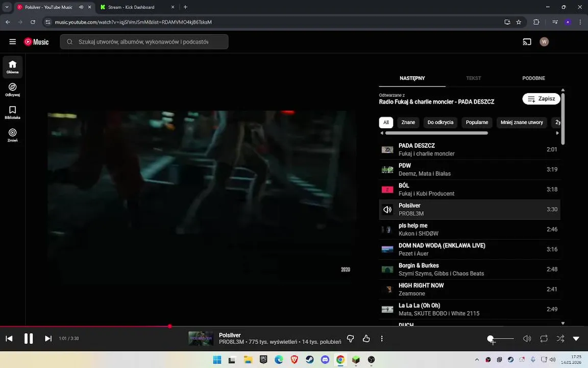The image size is (588, 368).
Task: Select the Mniej znane utwory filter chip
Action: 521,123
